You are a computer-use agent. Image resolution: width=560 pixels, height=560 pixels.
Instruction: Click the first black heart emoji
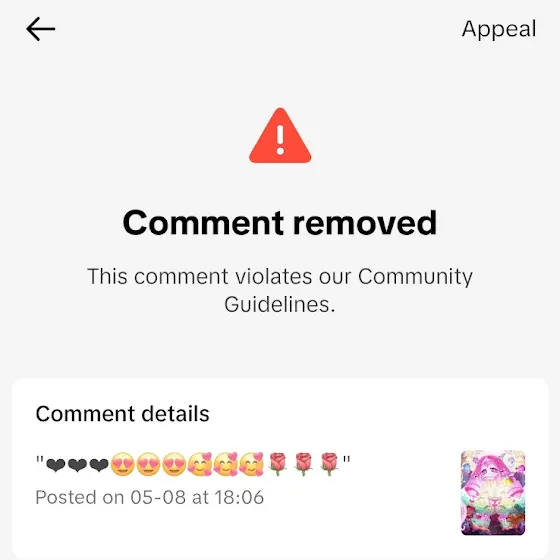click(x=56, y=465)
